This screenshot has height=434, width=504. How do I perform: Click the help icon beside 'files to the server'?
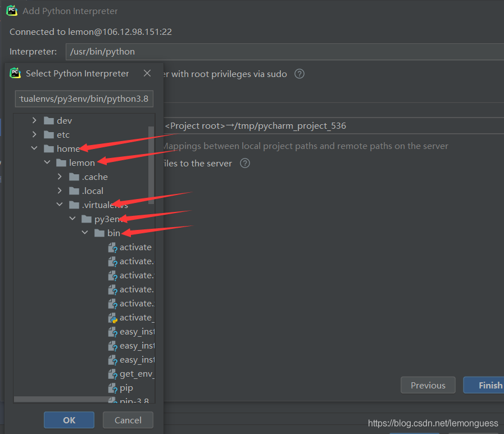pyautogui.click(x=244, y=163)
